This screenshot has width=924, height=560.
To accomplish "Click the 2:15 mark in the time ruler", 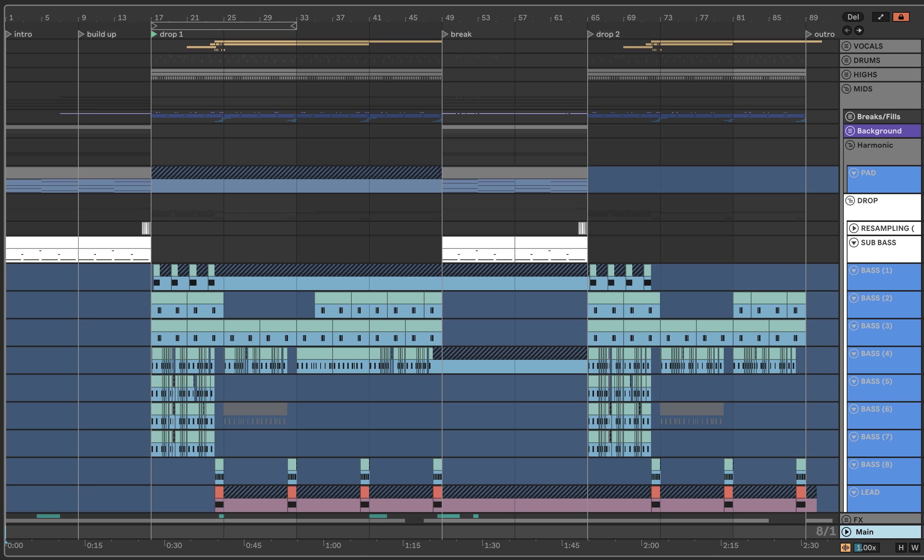I will pos(730,545).
